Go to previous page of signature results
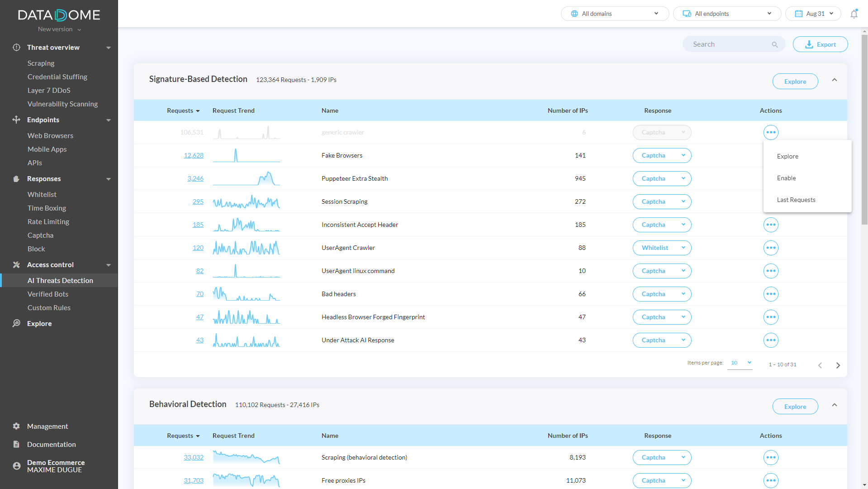868x489 pixels. 820,365
